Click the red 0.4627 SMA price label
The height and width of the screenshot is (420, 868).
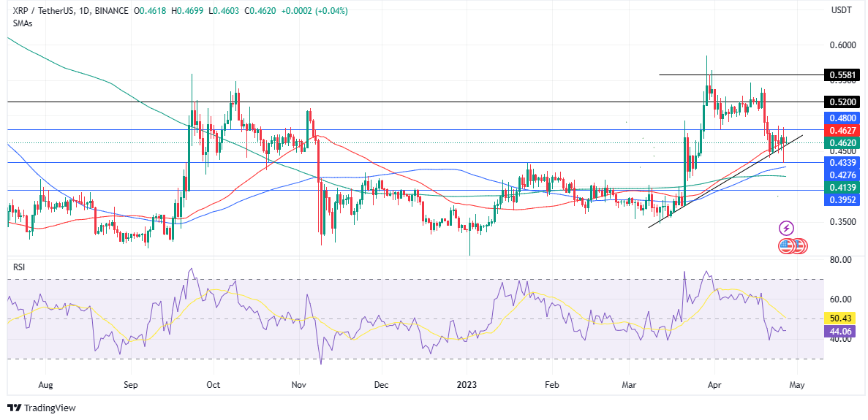tap(842, 131)
